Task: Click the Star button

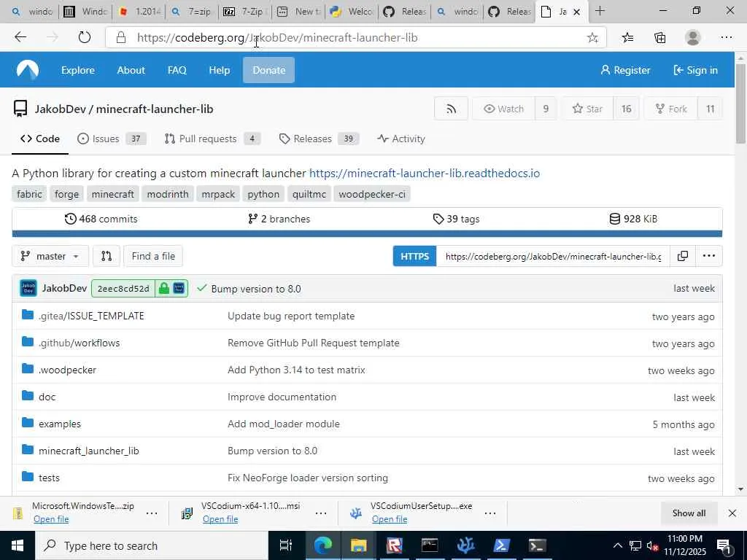Action: point(587,109)
